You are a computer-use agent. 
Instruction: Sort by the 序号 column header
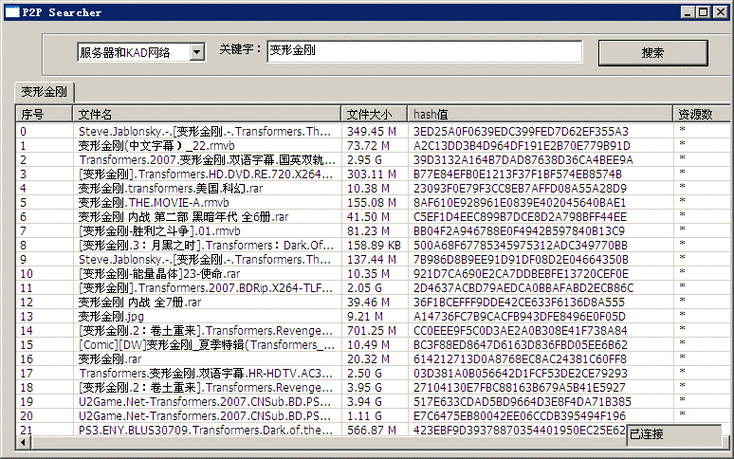[x=44, y=114]
